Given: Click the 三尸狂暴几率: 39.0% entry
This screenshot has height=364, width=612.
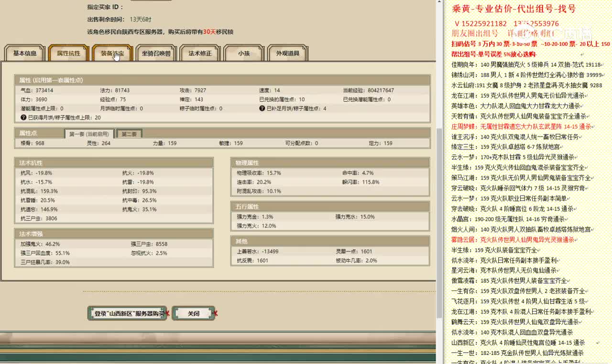Looking at the screenshot, I should pos(45,262).
